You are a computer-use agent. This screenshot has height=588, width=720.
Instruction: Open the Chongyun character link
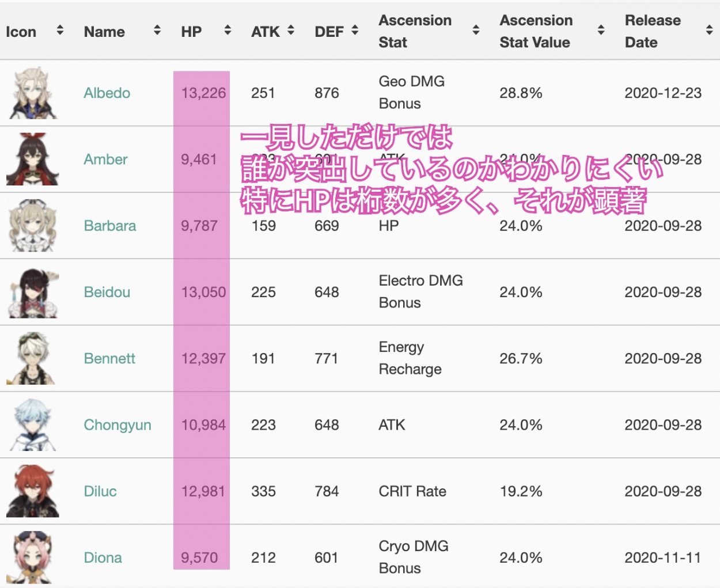pos(118,425)
